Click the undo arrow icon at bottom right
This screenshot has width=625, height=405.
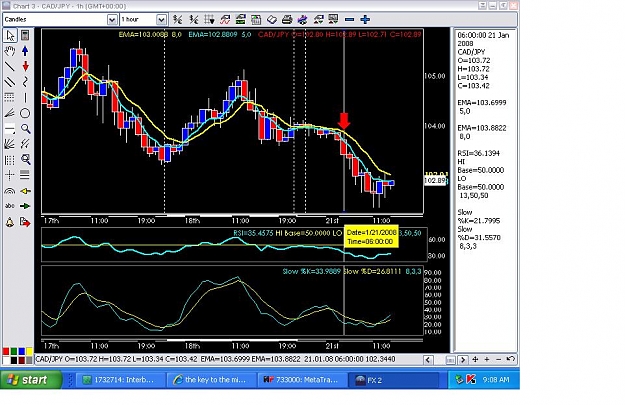[x=511, y=359]
